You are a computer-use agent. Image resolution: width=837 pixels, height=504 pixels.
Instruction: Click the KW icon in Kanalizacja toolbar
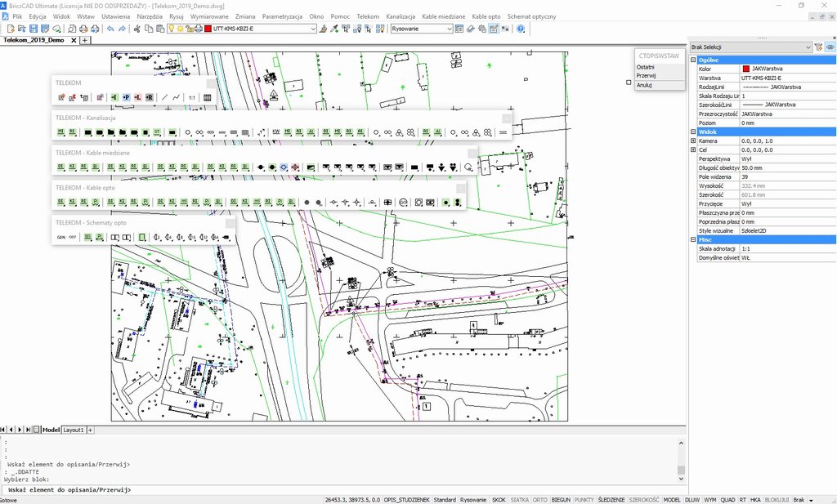point(276,132)
